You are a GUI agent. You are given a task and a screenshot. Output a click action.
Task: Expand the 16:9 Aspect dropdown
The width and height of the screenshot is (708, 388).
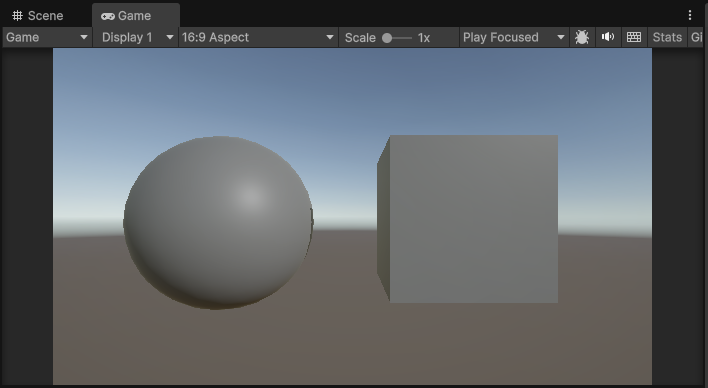click(x=258, y=37)
